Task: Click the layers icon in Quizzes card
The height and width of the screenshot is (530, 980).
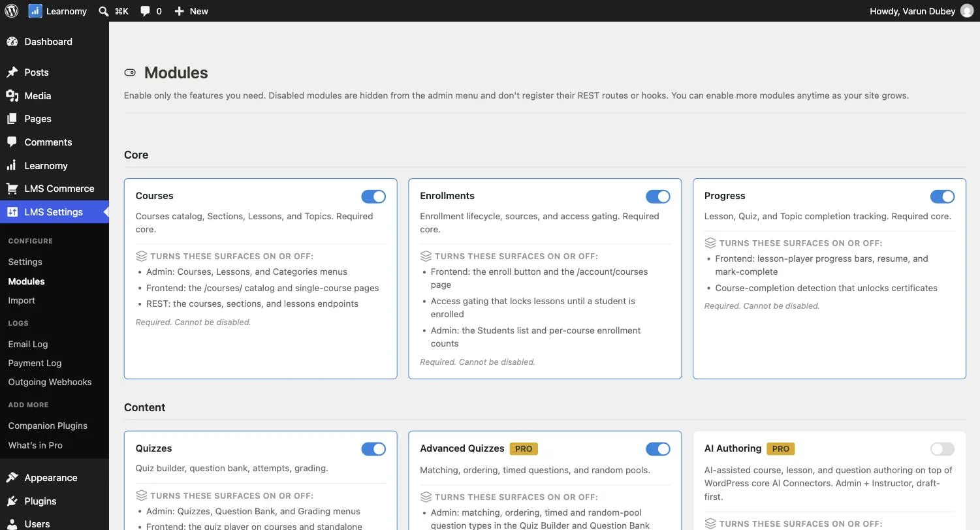Action: 141,495
